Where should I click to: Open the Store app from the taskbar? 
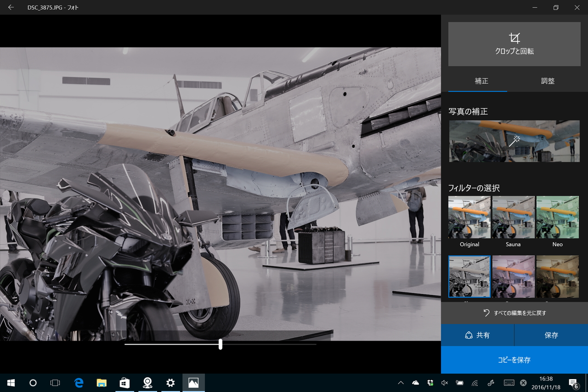click(x=124, y=383)
